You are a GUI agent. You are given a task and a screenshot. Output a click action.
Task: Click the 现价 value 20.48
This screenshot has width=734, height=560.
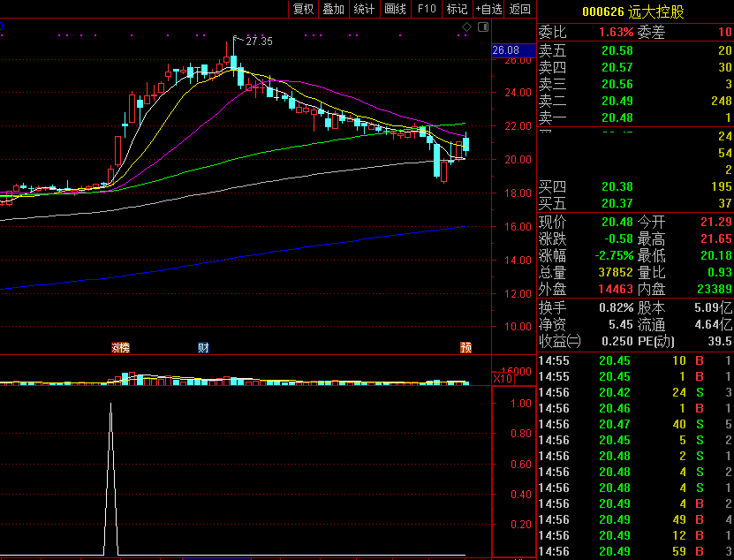tap(617, 222)
